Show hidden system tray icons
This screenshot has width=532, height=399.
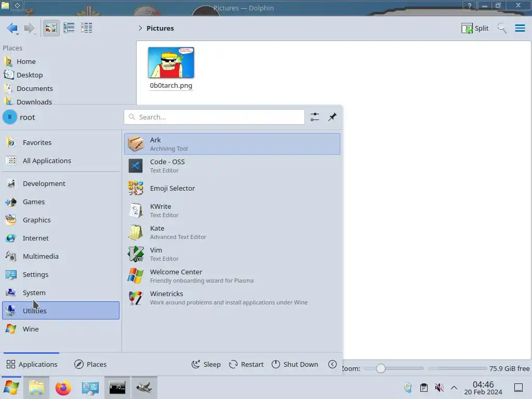pyautogui.click(x=454, y=388)
